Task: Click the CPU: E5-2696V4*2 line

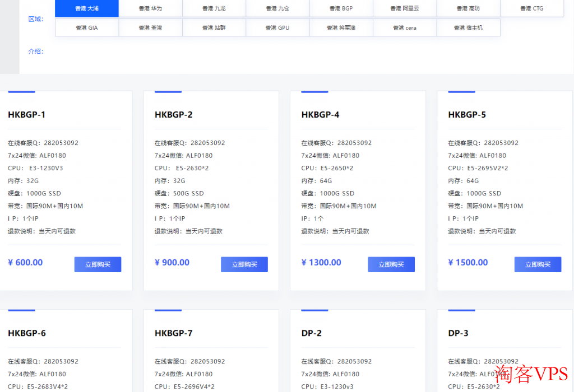Action: (184, 386)
